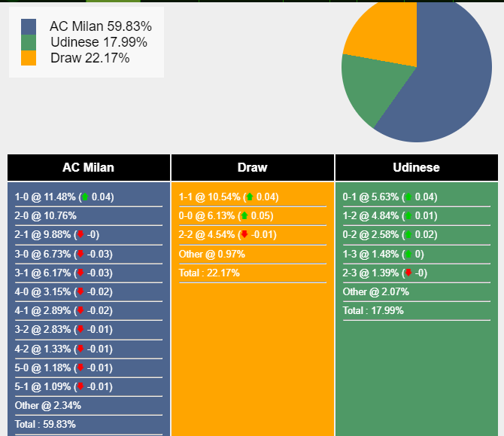Click the blue AC Milan legend swatch
The image size is (504, 436).
(x=29, y=26)
